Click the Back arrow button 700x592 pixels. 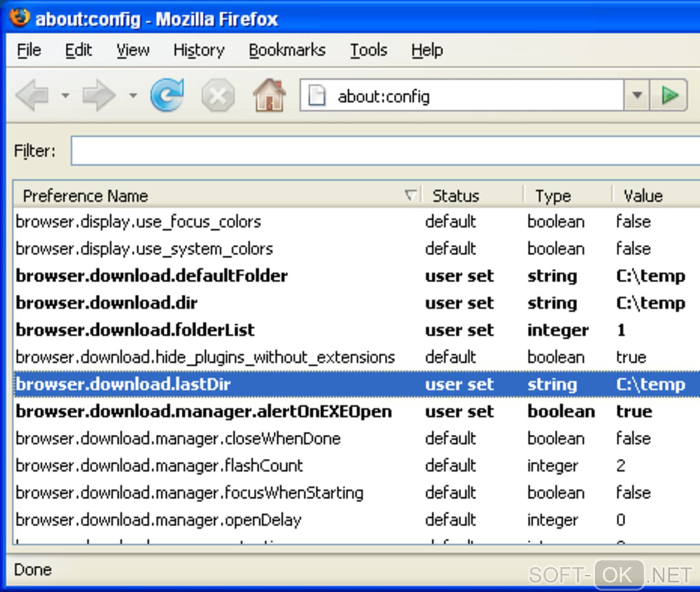(32, 95)
